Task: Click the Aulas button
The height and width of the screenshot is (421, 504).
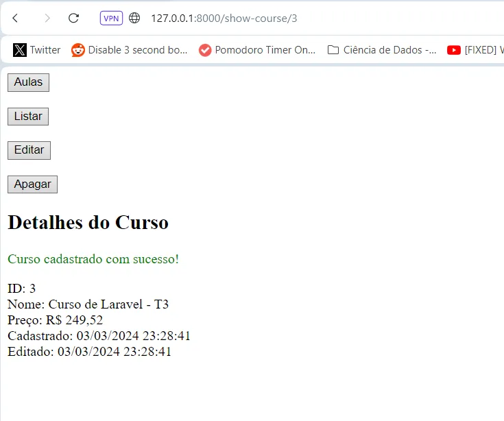Action: click(x=28, y=82)
